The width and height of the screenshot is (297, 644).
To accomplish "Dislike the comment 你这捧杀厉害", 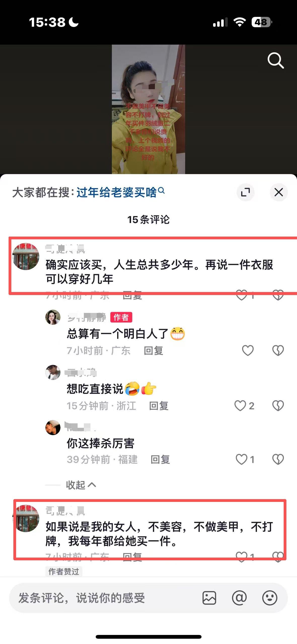I will coord(278,459).
